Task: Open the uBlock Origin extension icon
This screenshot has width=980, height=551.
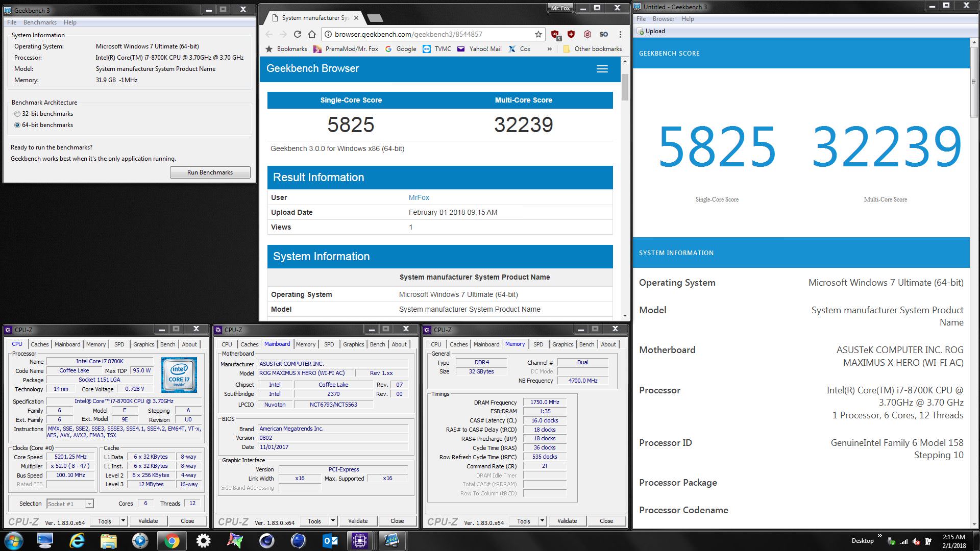Action: click(x=556, y=35)
